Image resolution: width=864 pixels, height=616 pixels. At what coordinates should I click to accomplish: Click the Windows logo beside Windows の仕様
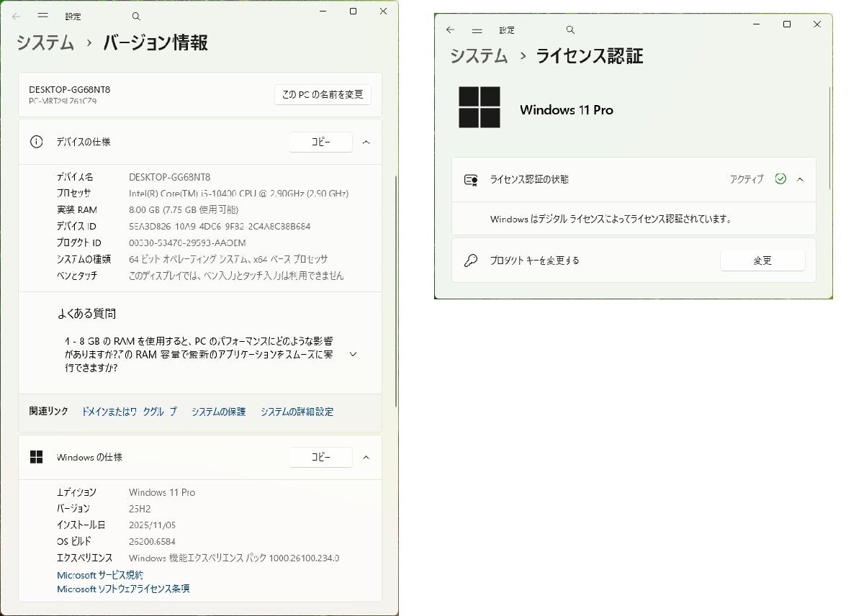(x=37, y=457)
